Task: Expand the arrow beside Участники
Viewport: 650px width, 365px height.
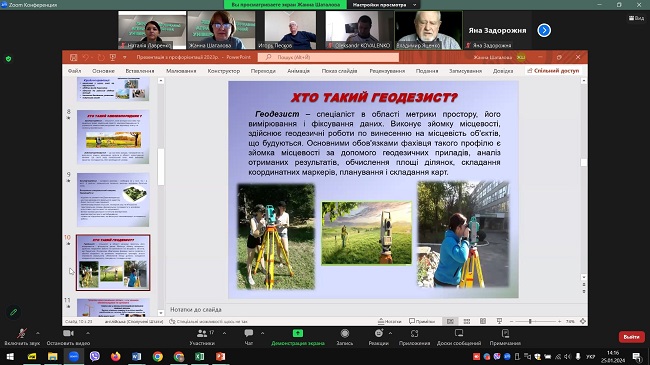Action: [224, 333]
